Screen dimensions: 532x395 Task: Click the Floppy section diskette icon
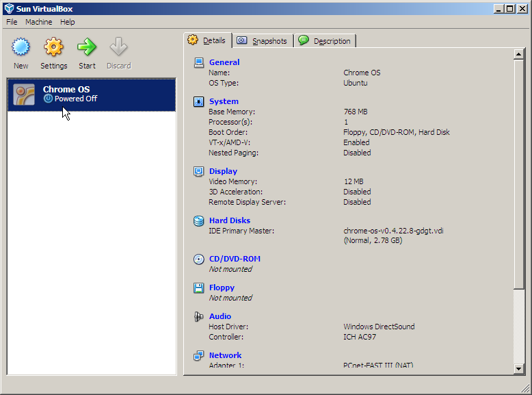pos(198,288)
